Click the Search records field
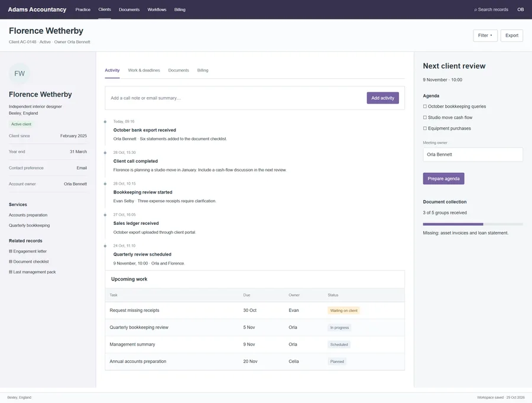This screenshot has width=532, height=403. (x=491, y=9)
